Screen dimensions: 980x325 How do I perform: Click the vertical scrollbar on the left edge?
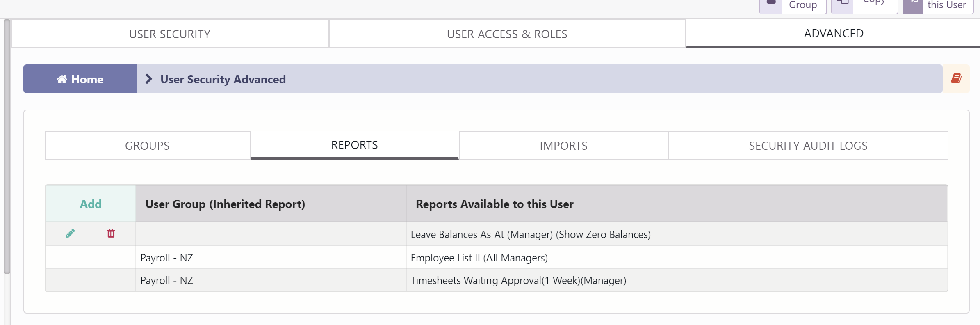tap(7, 146)
